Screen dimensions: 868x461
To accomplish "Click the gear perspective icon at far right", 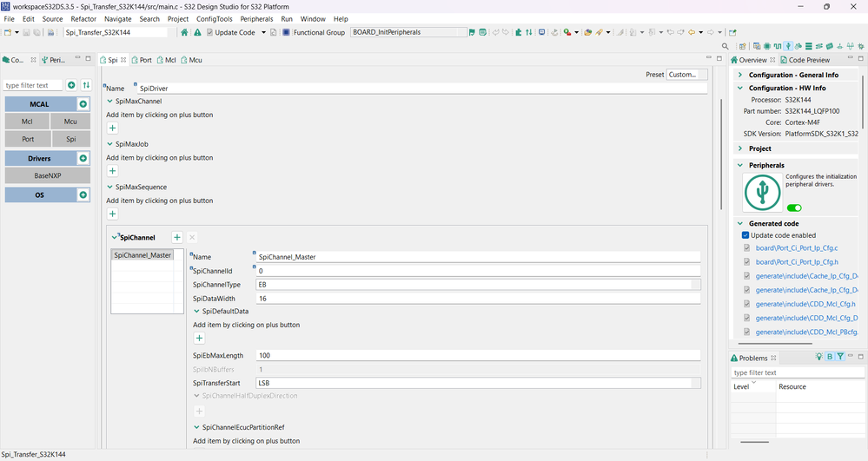I will point(861,47).
